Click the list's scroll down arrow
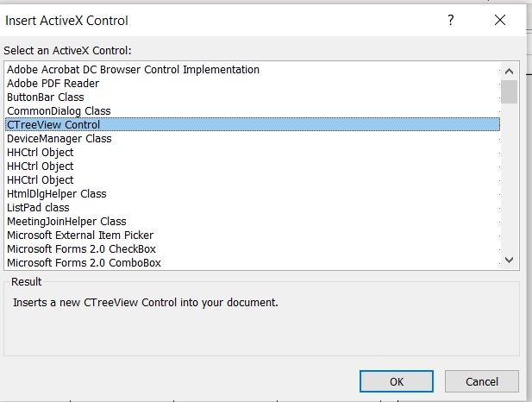This screenshot has width=532, height=402. click(509, 260)
